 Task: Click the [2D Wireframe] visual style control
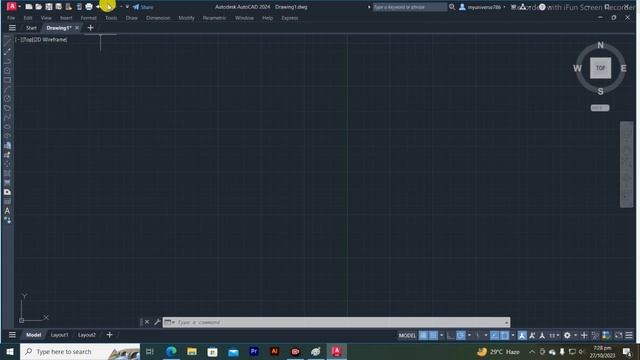pos(50,40)
